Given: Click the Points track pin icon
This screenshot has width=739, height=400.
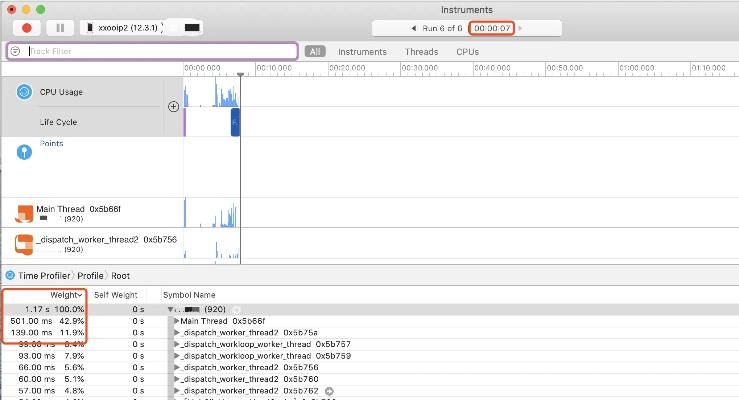Looking at the screenshot, I should pyautogui.click(x=25, y=151).
